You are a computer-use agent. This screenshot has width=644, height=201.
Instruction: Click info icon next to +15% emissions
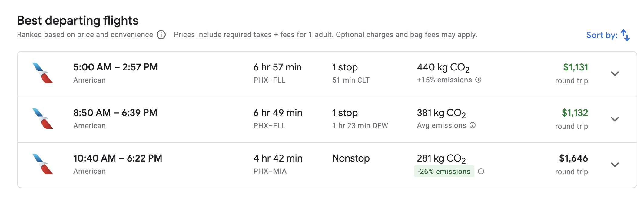click(478, 80)
